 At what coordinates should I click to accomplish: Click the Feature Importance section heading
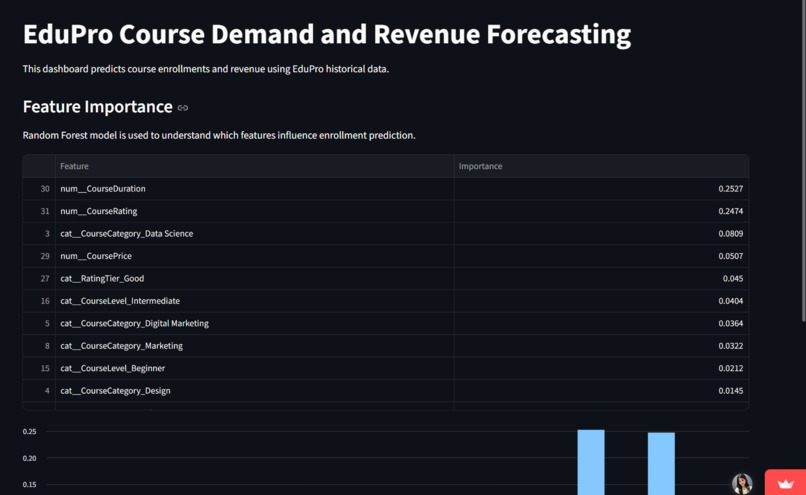[x=98, y=107]
